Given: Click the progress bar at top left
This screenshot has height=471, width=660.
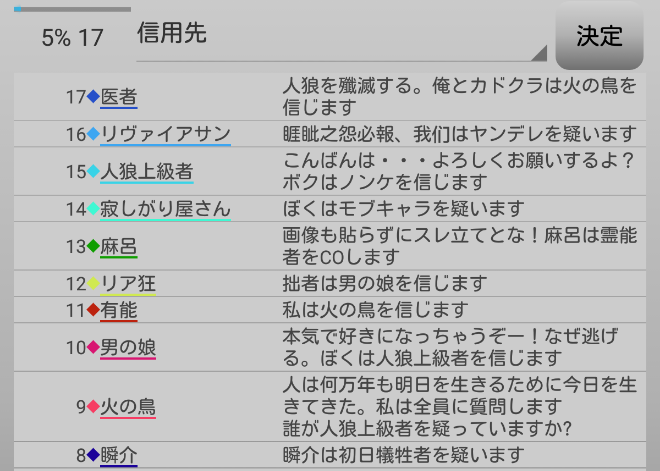Looking at the screenshot, I should click(72, 9).
